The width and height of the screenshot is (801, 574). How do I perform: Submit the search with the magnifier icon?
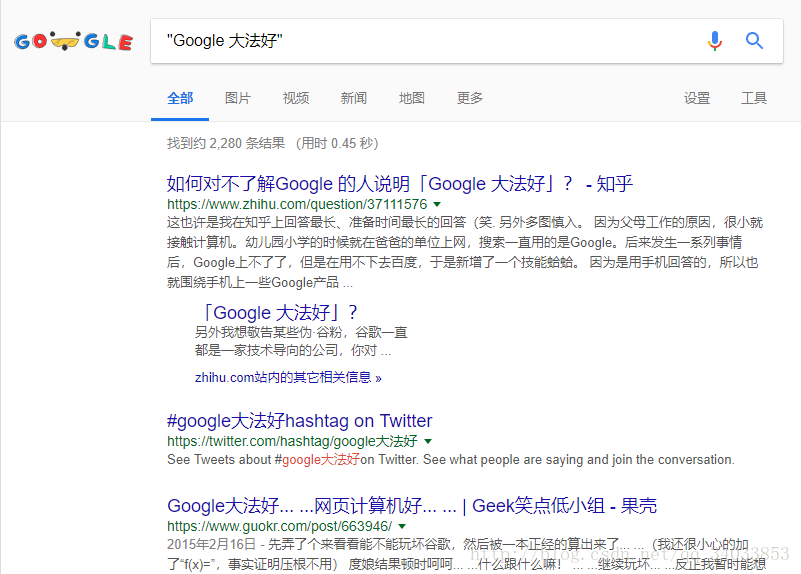(754, 40)
